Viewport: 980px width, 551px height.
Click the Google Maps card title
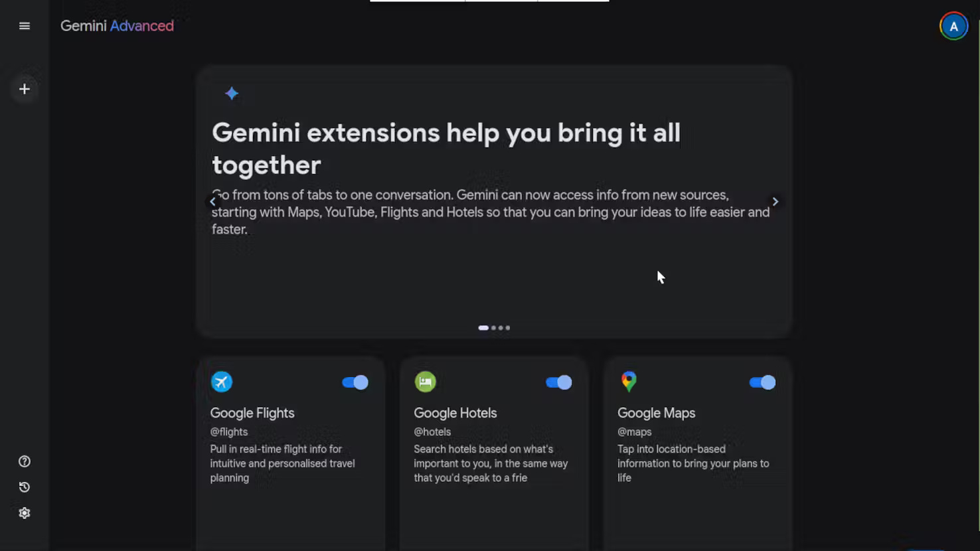(x=657, y=413)
